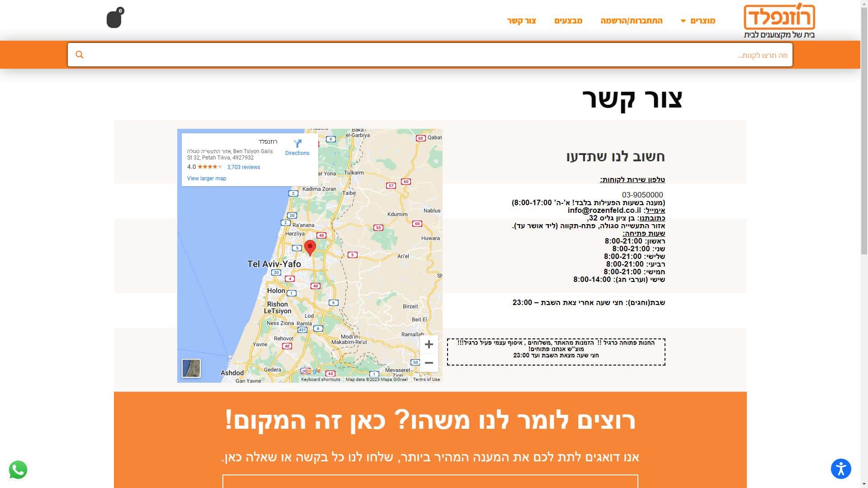The width and height of the screenshot is (868, 488).
Task: Open View larger map link
Action: pos(207,178)
